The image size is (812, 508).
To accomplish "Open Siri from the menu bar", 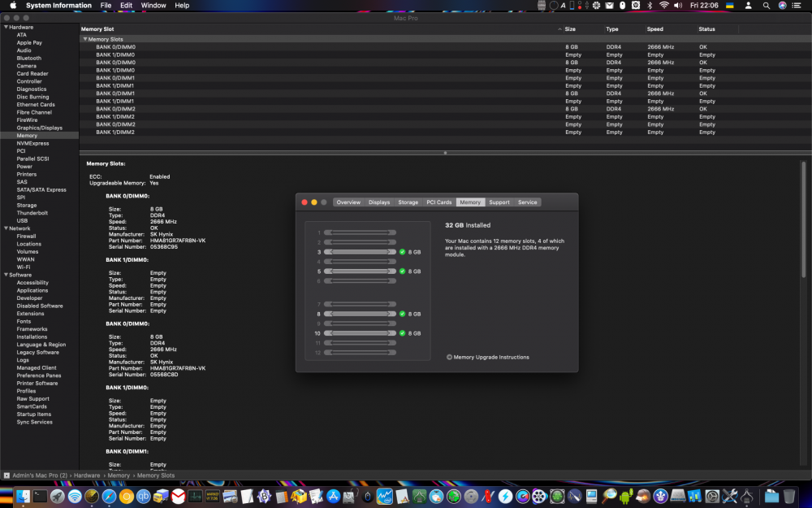I will point(783,5).
